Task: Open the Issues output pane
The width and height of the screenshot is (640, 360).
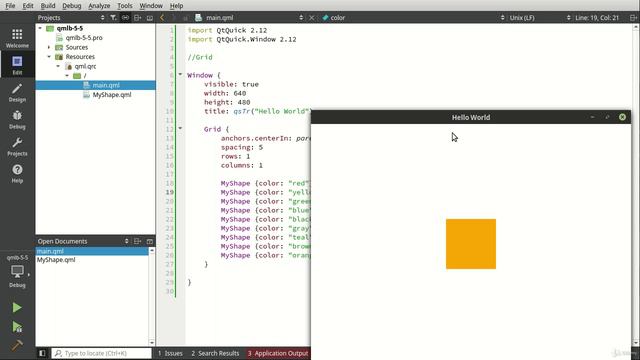Action: tap(170, 353)
